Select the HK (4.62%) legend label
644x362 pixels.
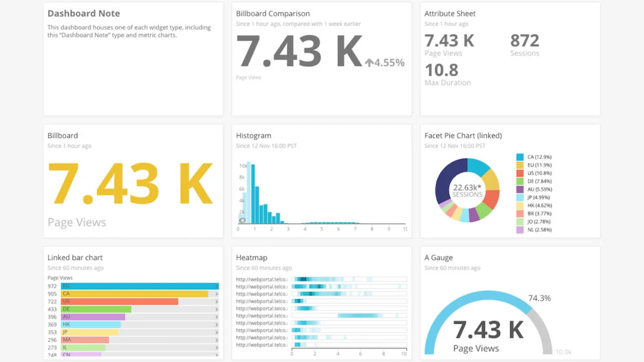pos(539,205)
